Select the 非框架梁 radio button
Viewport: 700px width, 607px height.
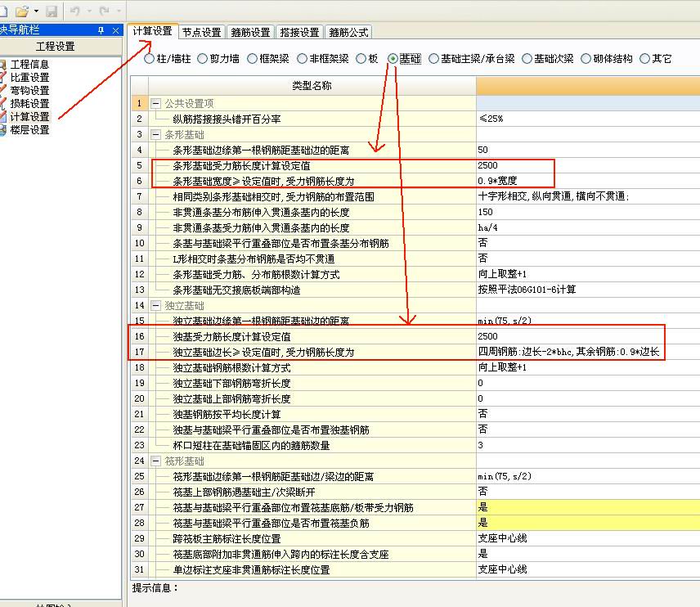303,59
